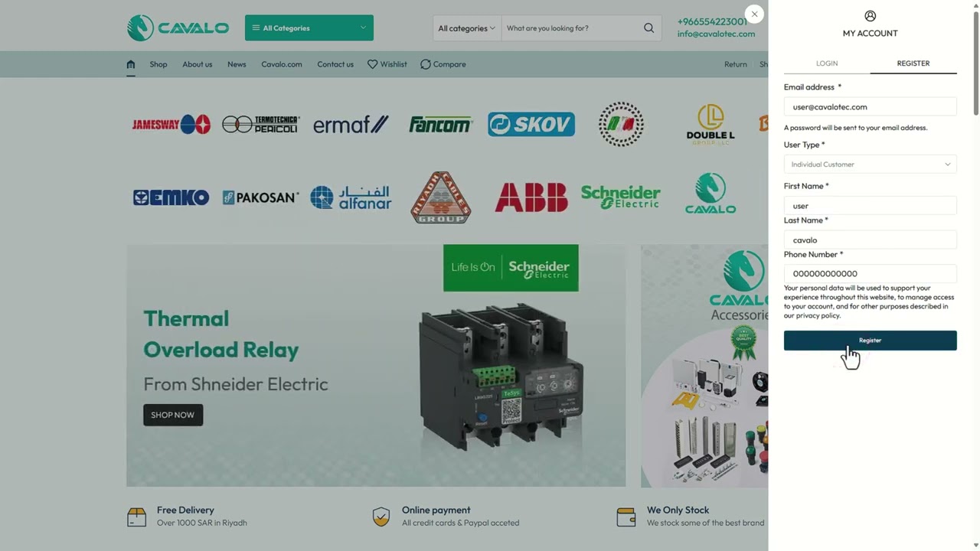Open the Cavalo.com nav link

coord(282,64)
